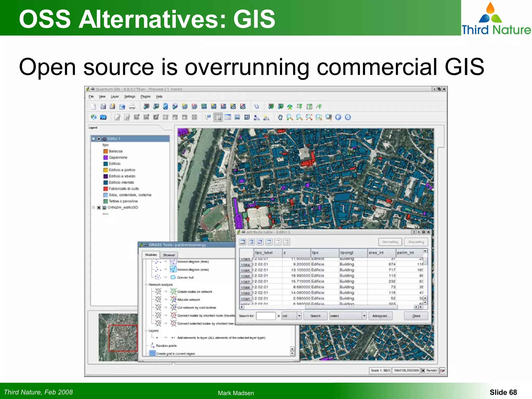Image resolution: width=532 pixels, height=399 pixels.
Task: Click the Scale field in status bar
Action: [380, 370]
